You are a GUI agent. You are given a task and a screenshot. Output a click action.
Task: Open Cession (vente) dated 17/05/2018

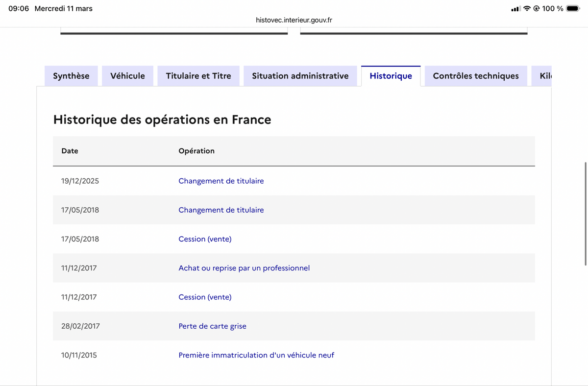pyautogui.click(x=205, y=239)
